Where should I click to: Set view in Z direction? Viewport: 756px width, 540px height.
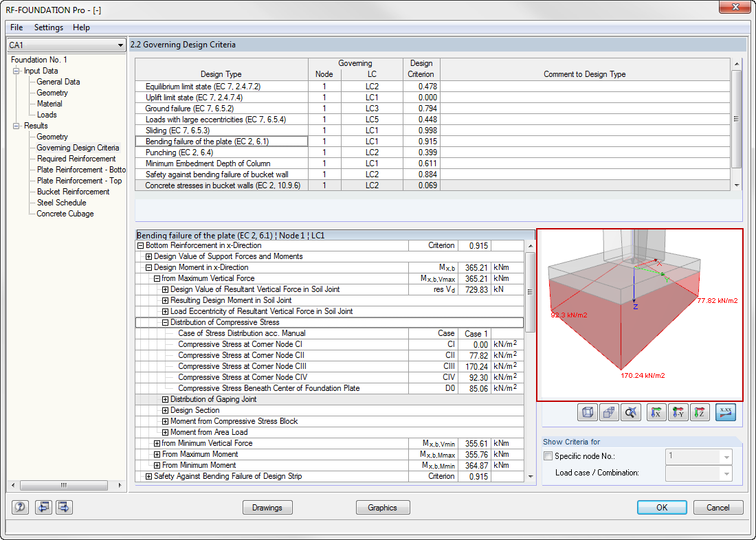click(x=700, y=413)
